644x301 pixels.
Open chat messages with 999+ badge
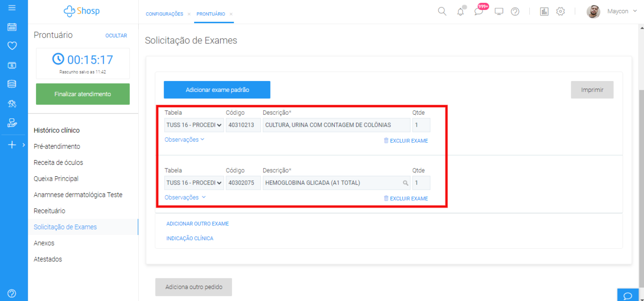click(479, 11)
